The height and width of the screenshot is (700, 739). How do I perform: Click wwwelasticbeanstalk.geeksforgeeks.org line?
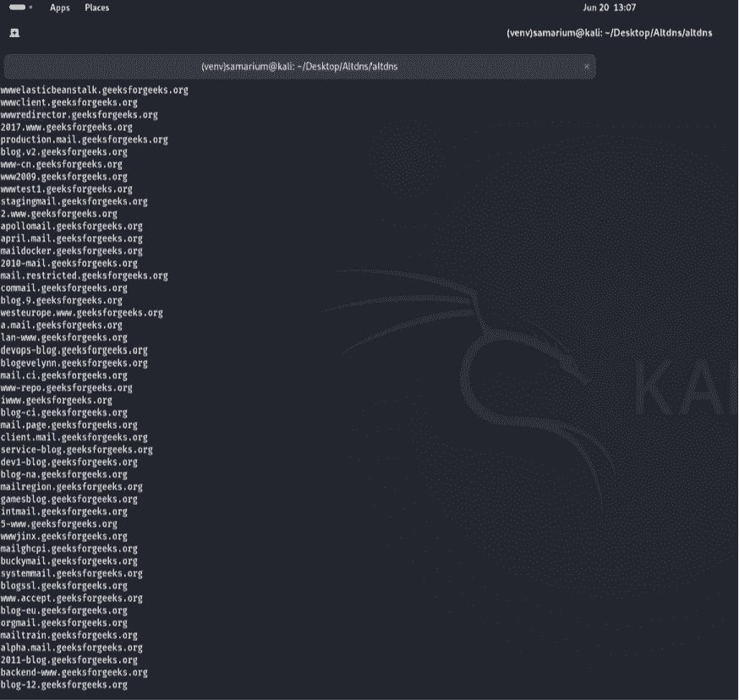tap(94, 90)
